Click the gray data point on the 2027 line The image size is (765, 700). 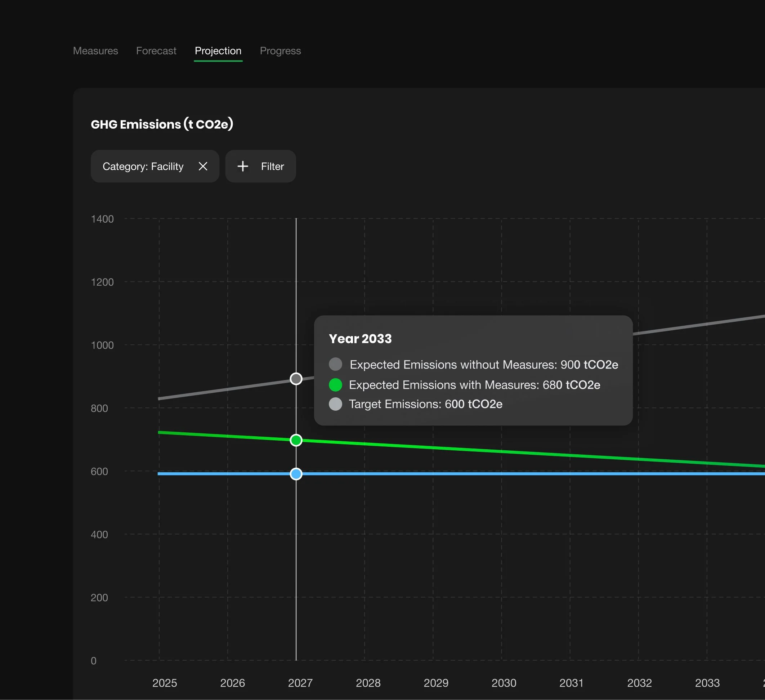coord(296,379)
